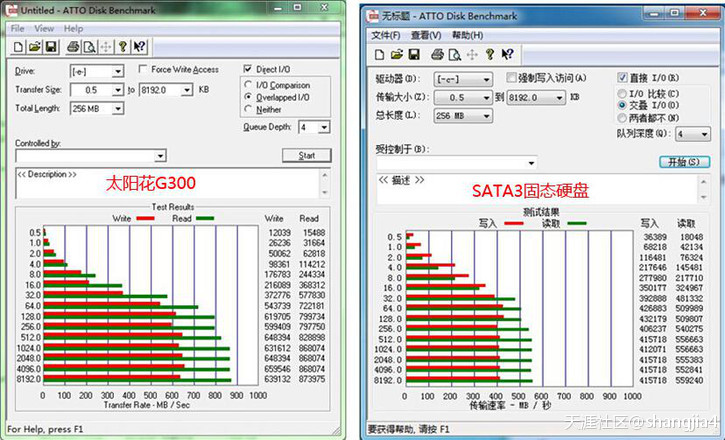The width and height of the screenshot is (725, 440).
Task: Click Open folder icon in Untitled window
Action: tap(35, 47)
